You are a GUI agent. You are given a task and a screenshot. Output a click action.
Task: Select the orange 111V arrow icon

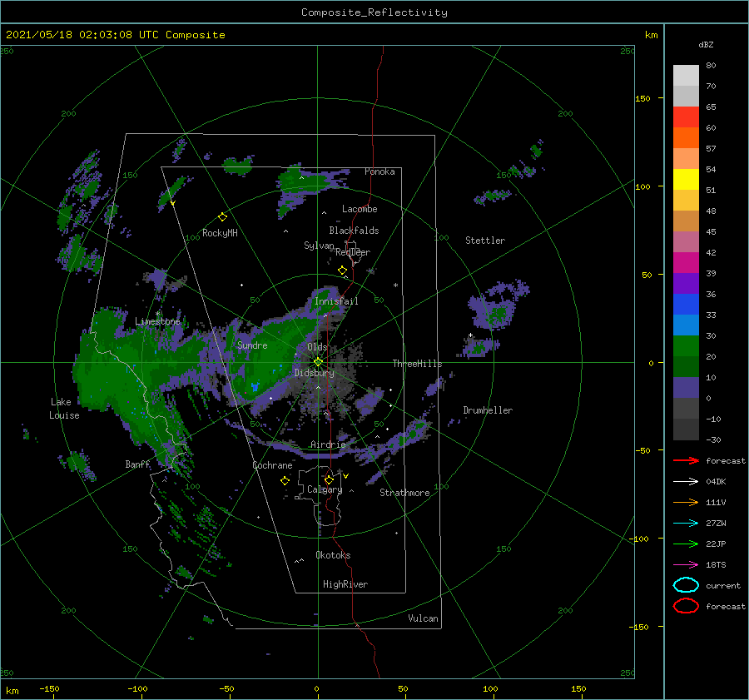coord(686,502)
